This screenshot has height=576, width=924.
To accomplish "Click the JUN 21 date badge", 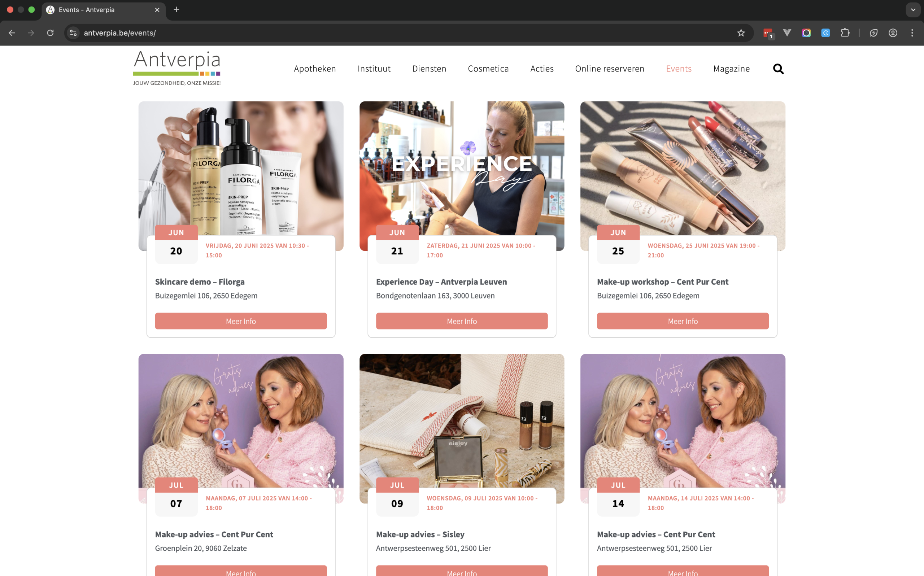I will click(397, 244).
